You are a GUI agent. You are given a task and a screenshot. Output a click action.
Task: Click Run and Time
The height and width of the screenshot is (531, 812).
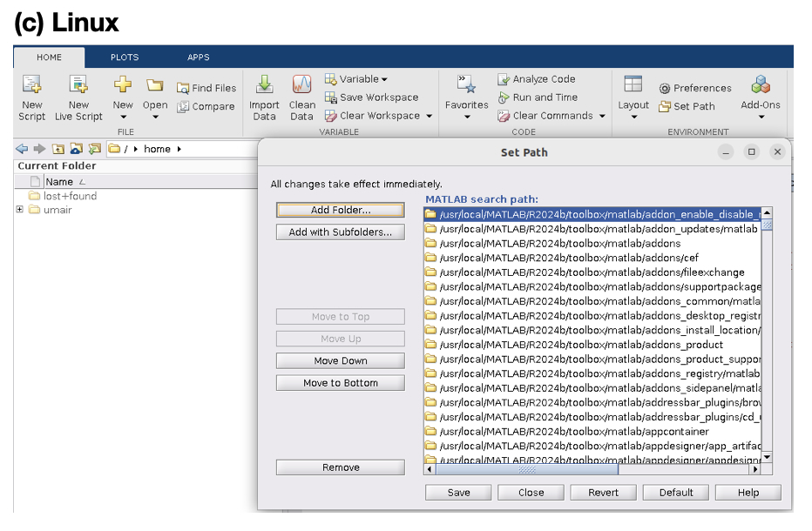tap(538, 97)
